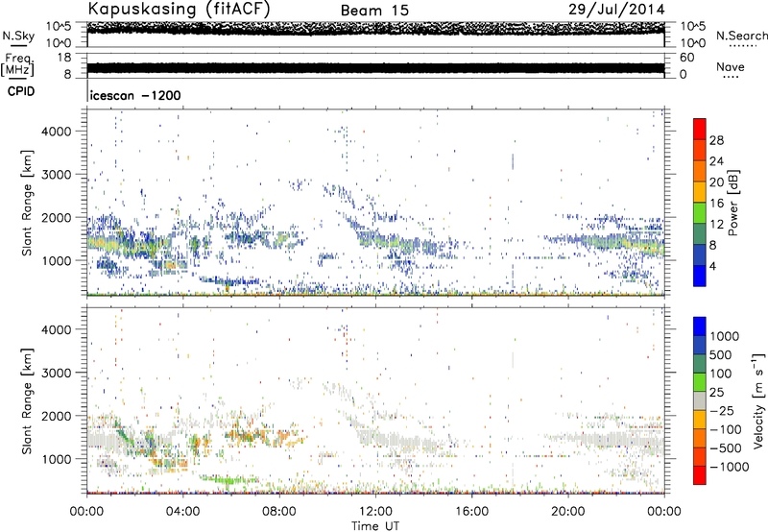Click the Velocity [m s-1] colour bar title
Image resolution: width=768 pixels, height=532 pixels.
coord(758,400)
